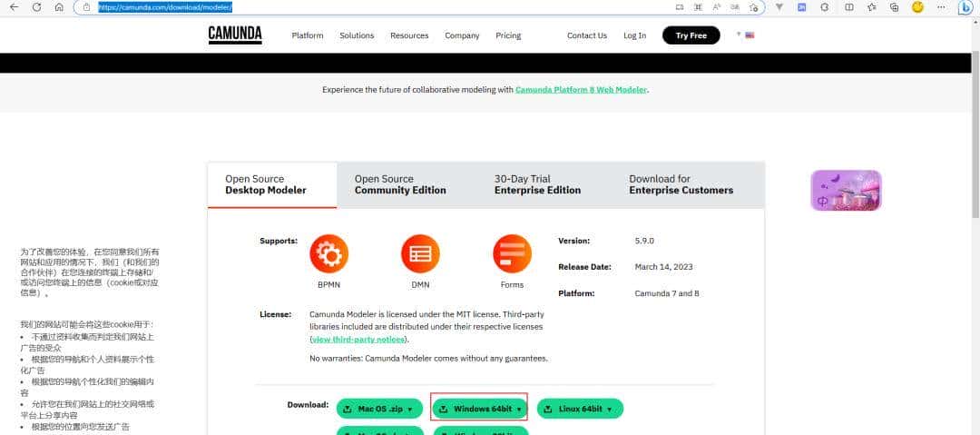
Task: Click the 'Download:' label
Action: click(x=308, y=404)
